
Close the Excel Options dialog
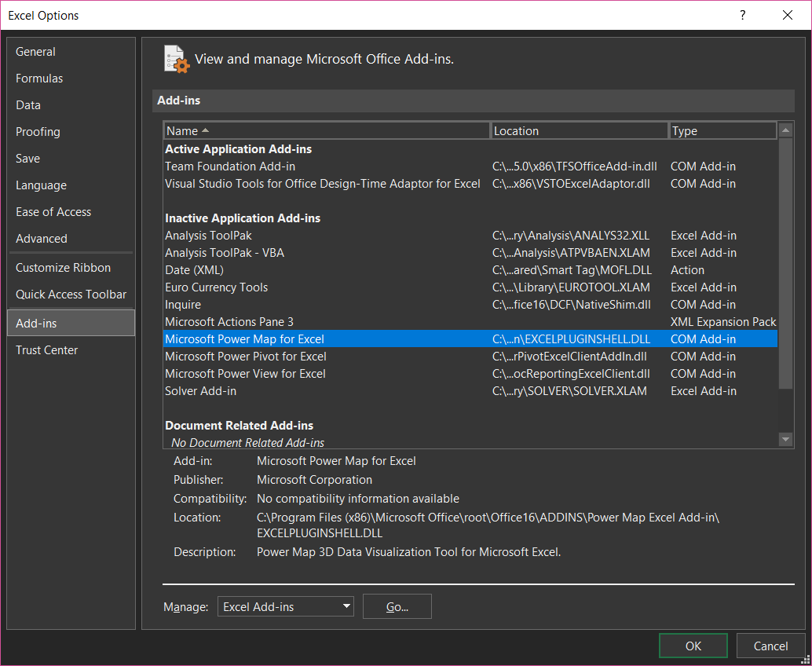pos(788,15)
